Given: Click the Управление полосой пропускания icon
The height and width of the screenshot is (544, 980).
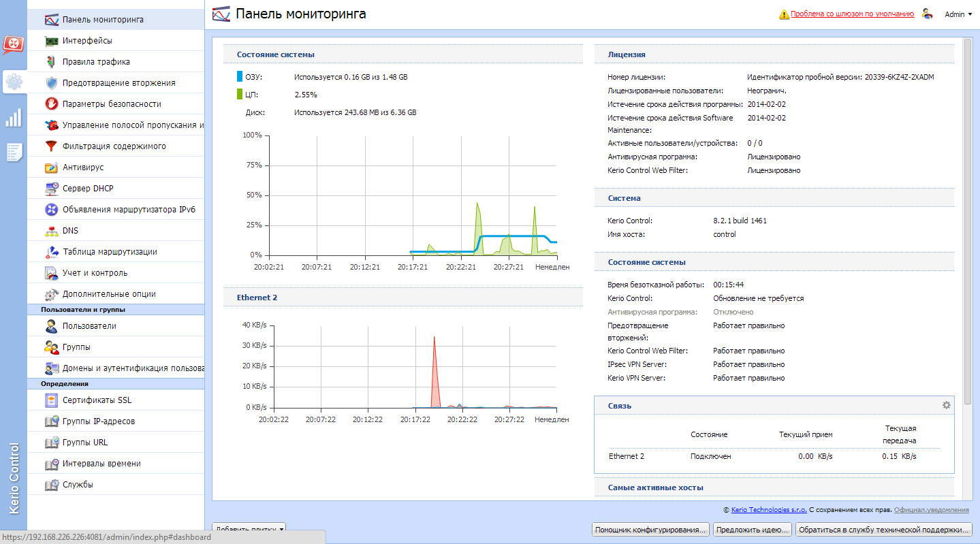Looking at the screenshot, I should 52,125.
